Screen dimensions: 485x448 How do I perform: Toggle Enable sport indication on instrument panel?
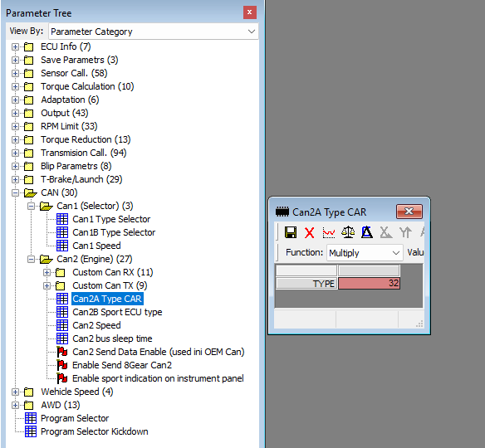click(62, 378)
